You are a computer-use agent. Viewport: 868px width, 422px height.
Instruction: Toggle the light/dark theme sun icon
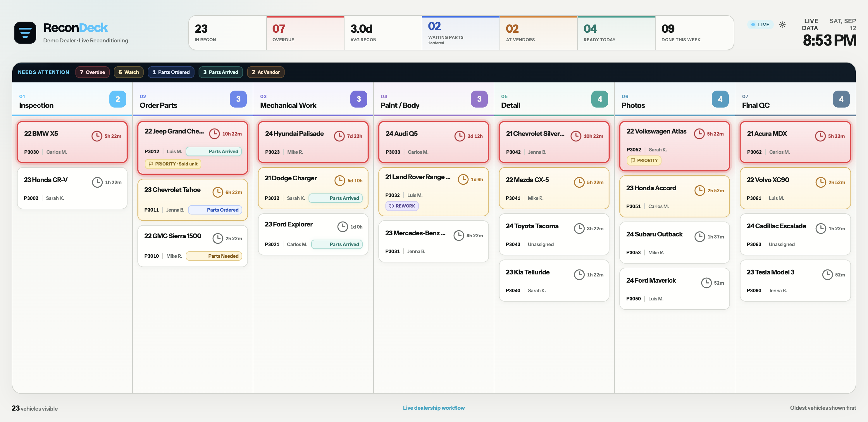(x=782, y=25)
